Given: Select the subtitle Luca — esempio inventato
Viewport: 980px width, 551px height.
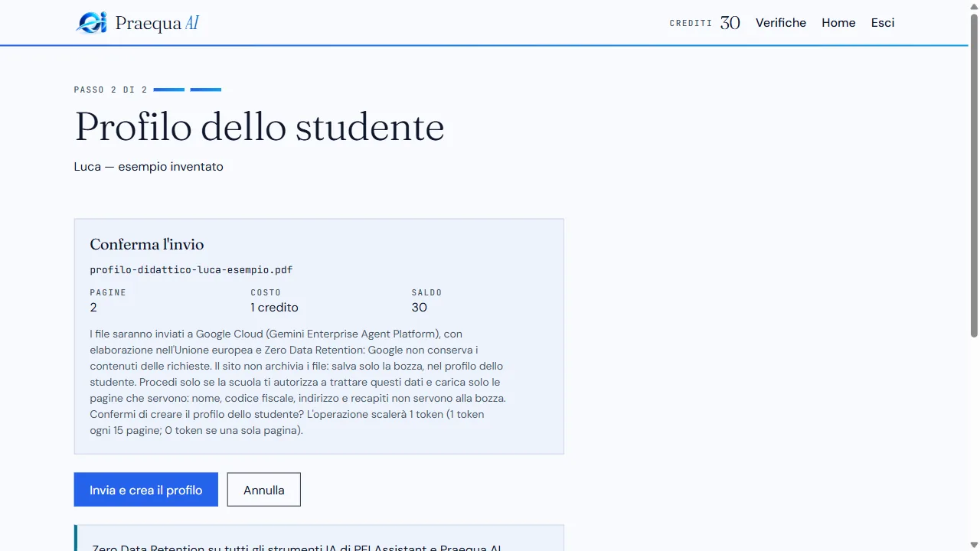Looking at the screenshot, I should 149,167.
